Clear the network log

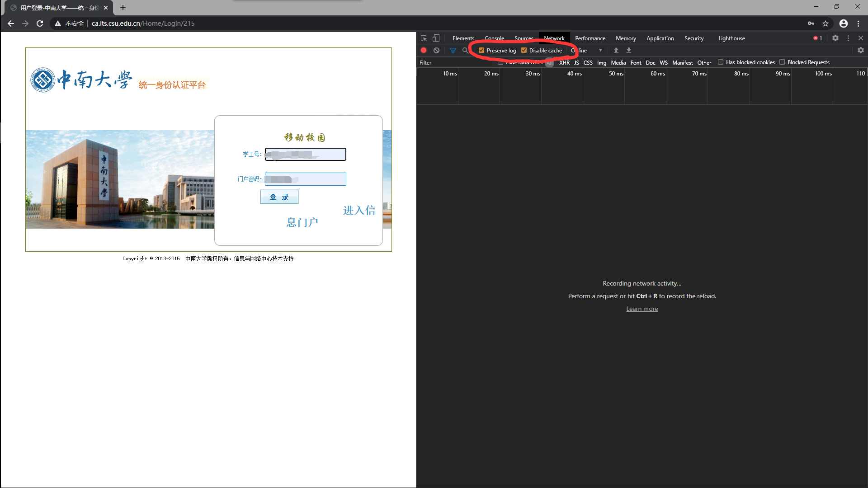(x=436, y=51)
